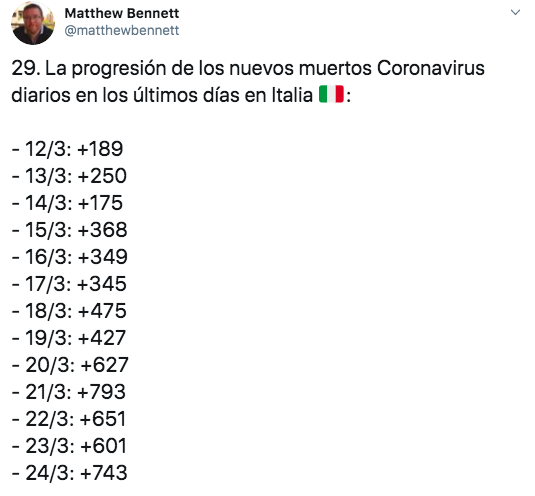Click the 22/3: +651 line
Image resolution: width=535 pixels, height=496 pixels.
coord(69,418)
